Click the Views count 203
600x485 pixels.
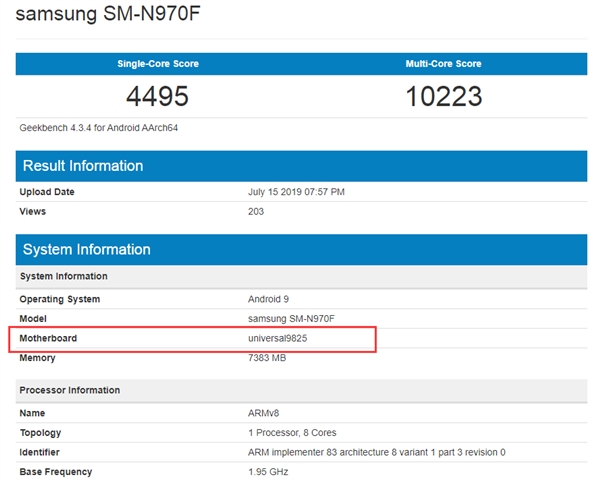coord(256,211)
